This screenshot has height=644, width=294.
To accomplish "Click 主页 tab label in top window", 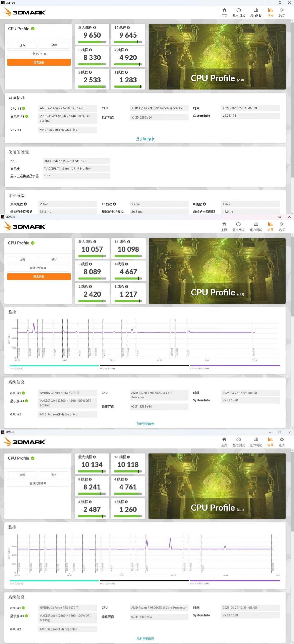I will pyautogui.click(x=224, y=16).
